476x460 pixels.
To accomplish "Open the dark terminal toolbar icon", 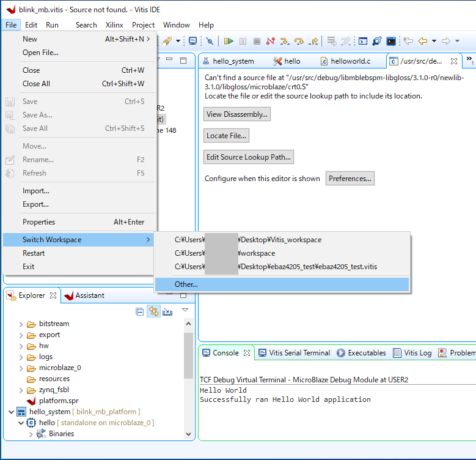I will (x=391, y=41).
